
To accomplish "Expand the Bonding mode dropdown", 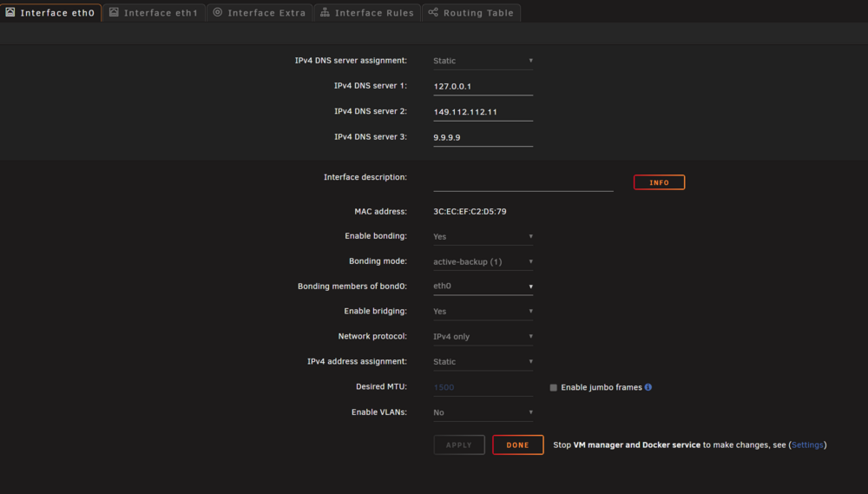I will (x=483, y=261).
